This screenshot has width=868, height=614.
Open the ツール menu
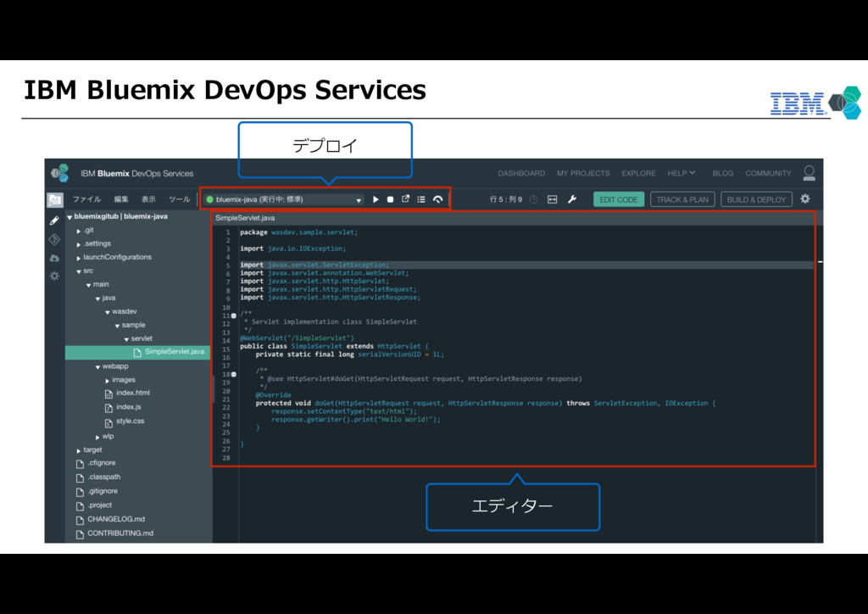point(180,199)
